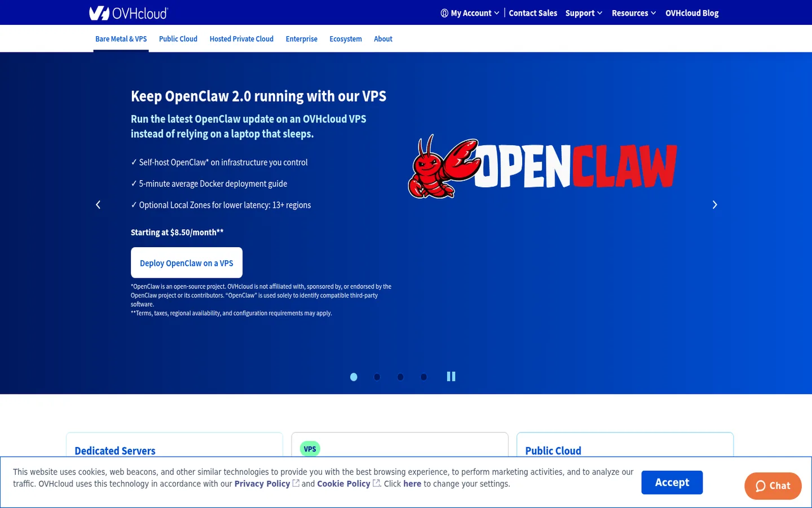Open the Cookie Policy link
This screenshot has width=812, height=508.
344,484
